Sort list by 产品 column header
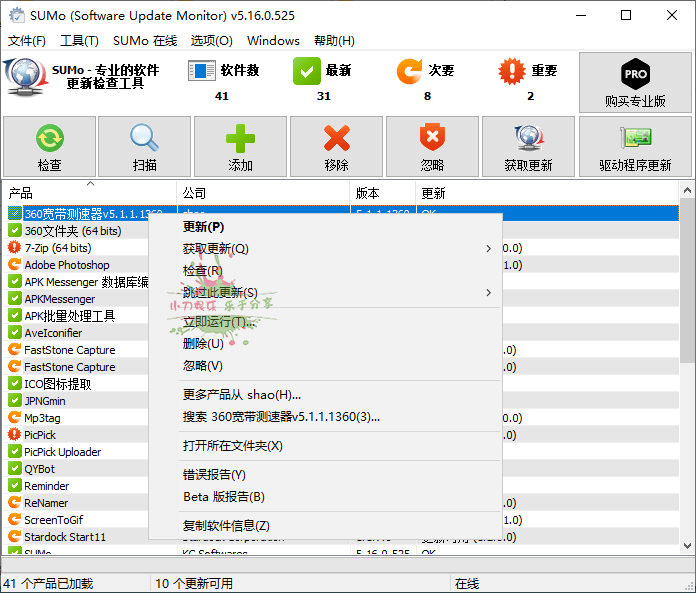 (x=90, y=193)
